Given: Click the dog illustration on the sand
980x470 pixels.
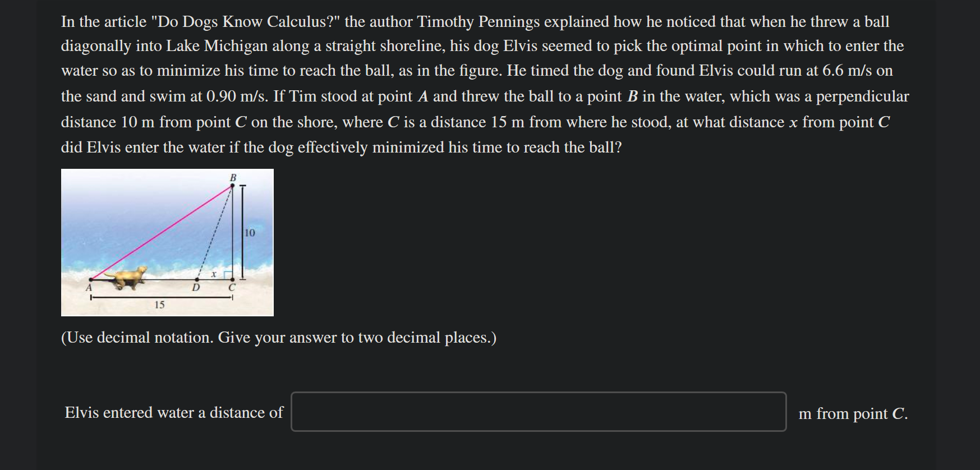Looking at the screenshot, I should (x=128, y=277).
